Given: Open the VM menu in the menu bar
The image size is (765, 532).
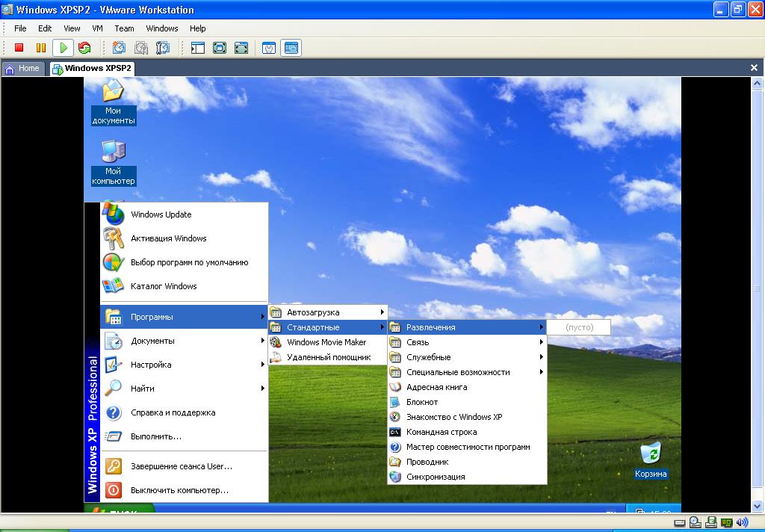Looking at the screenshot, I should [x=97, y=28].
